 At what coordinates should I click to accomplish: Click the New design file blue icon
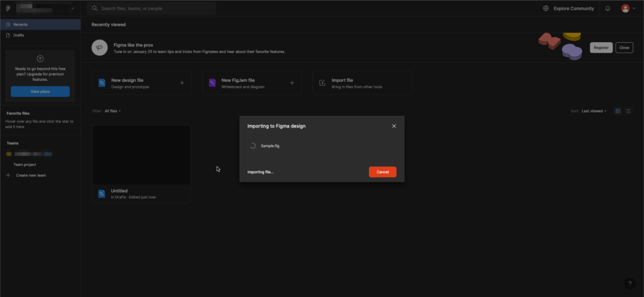(102, 83)
